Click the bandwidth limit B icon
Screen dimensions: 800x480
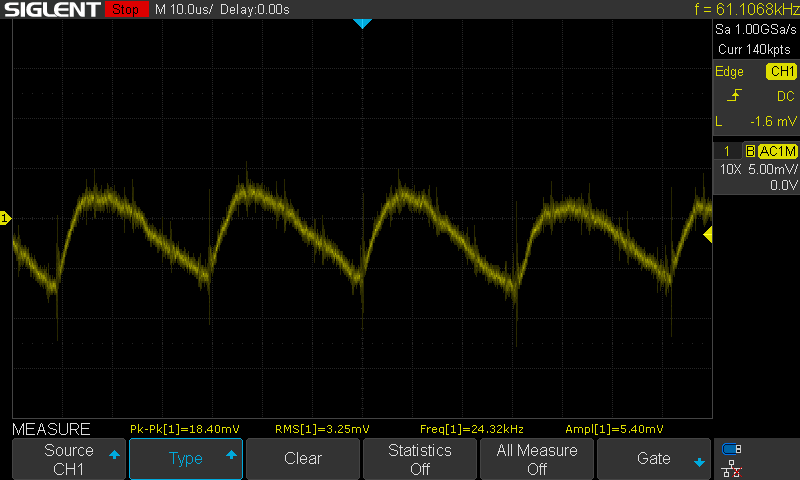[749, 151]
